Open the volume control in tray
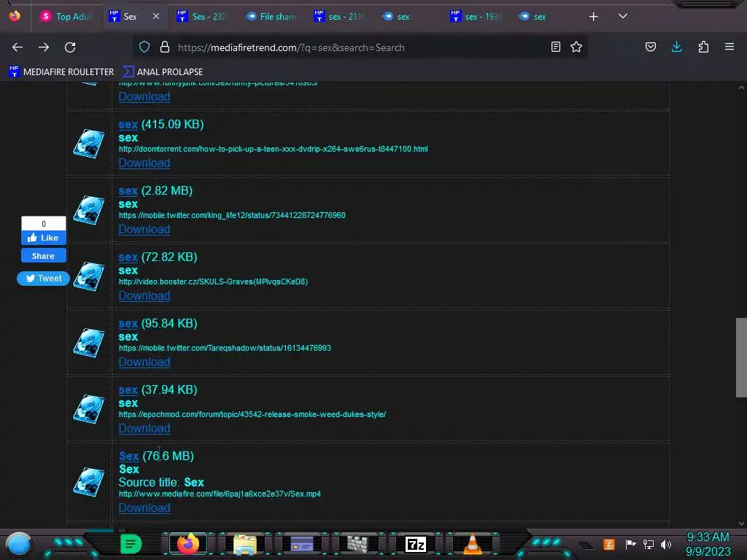The width and height of the screenshot is (747, 560). coord(666,544)
